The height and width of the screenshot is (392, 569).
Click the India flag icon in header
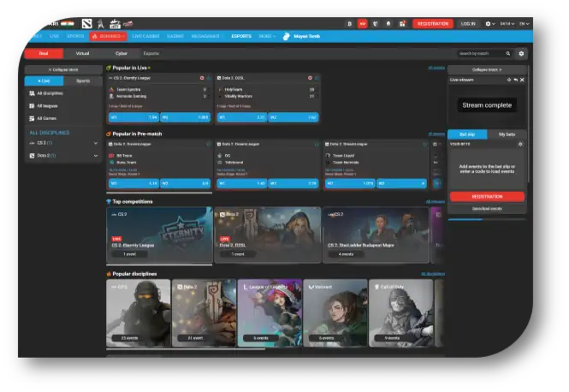click(68, 24)
